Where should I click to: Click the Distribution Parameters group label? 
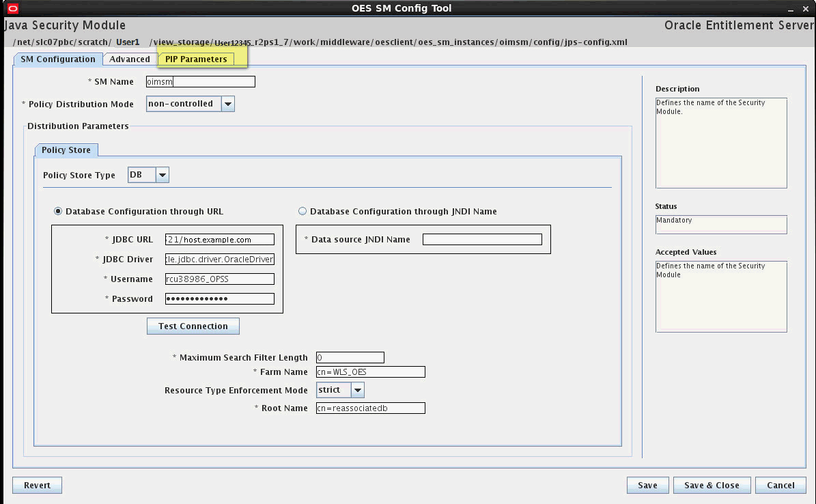[x=78, y=126]
